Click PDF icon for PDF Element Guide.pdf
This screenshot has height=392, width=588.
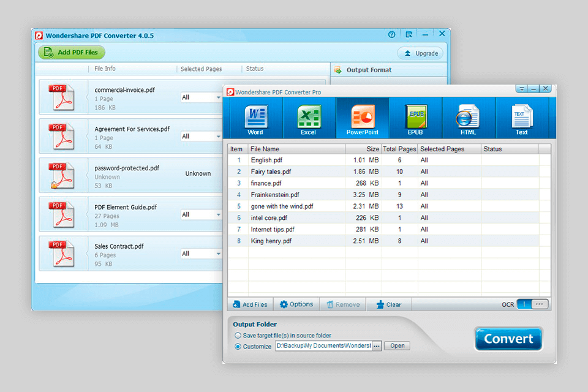coord(61,214)
